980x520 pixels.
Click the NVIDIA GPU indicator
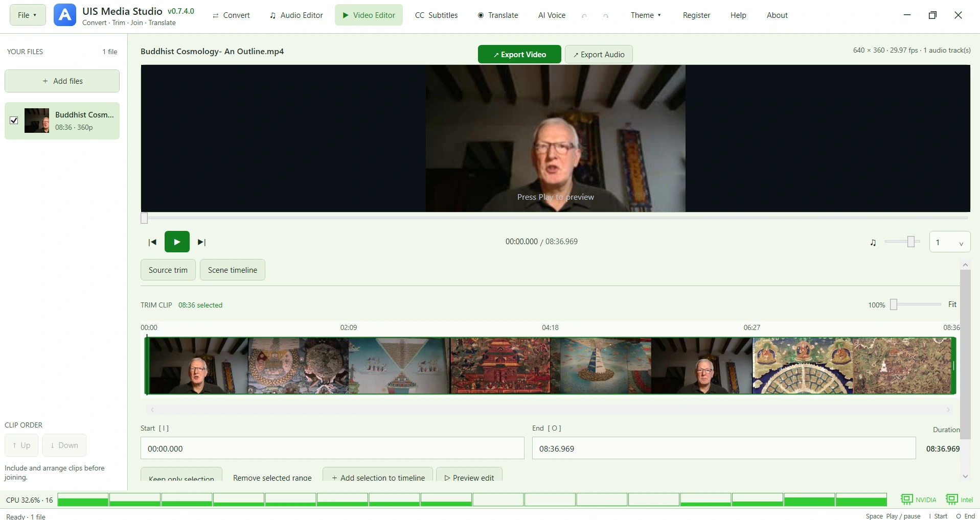(x=919, y=500)
